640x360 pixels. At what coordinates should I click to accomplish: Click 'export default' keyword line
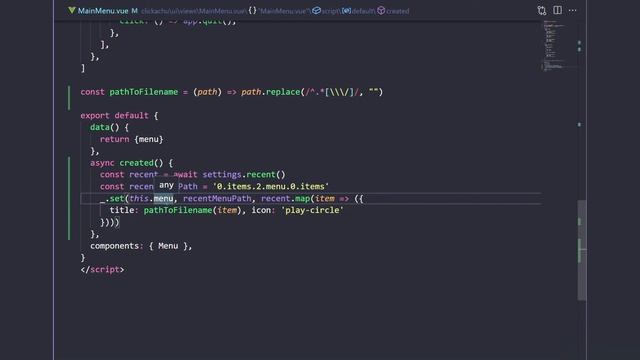119,116
